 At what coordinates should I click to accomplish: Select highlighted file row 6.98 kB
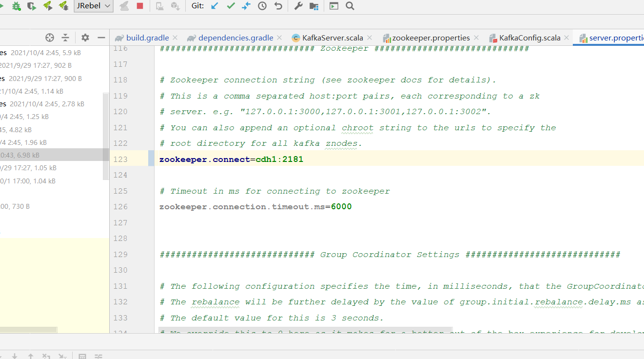point(54,155)
